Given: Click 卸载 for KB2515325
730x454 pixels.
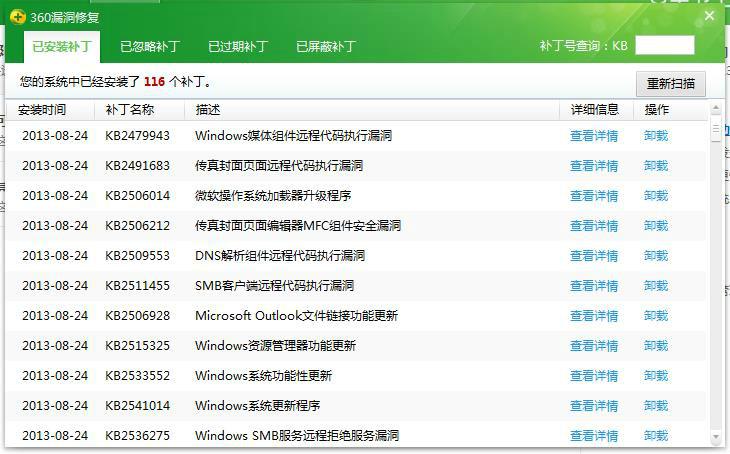Looking at the screenshot, I should 656,346.
